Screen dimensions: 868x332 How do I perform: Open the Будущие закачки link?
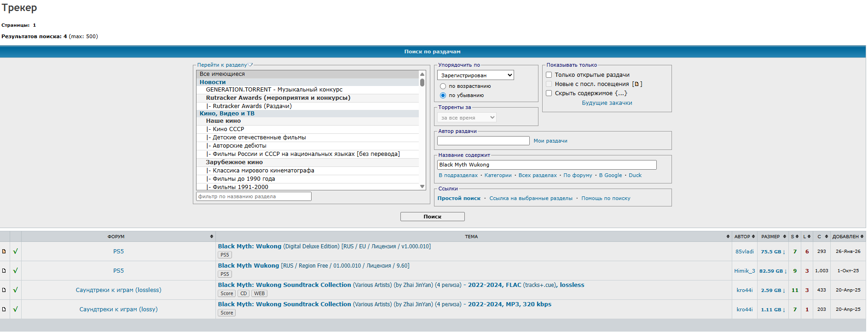tap(607, 103)
